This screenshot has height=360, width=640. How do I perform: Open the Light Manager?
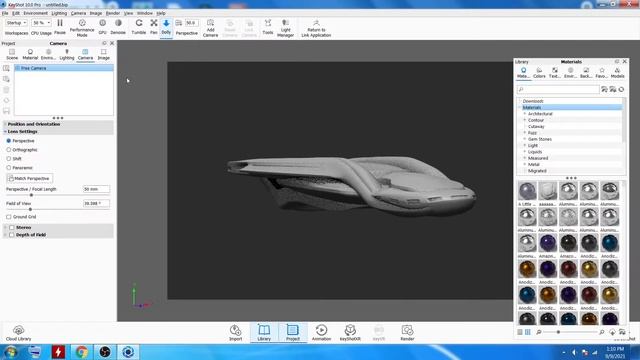[x=285, y=27]
